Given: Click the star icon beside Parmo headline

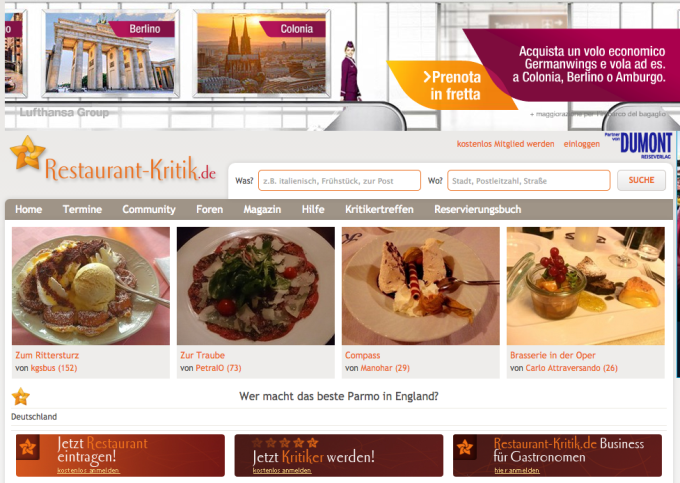Looking at the screenshot, I should (x=20, y=396).
